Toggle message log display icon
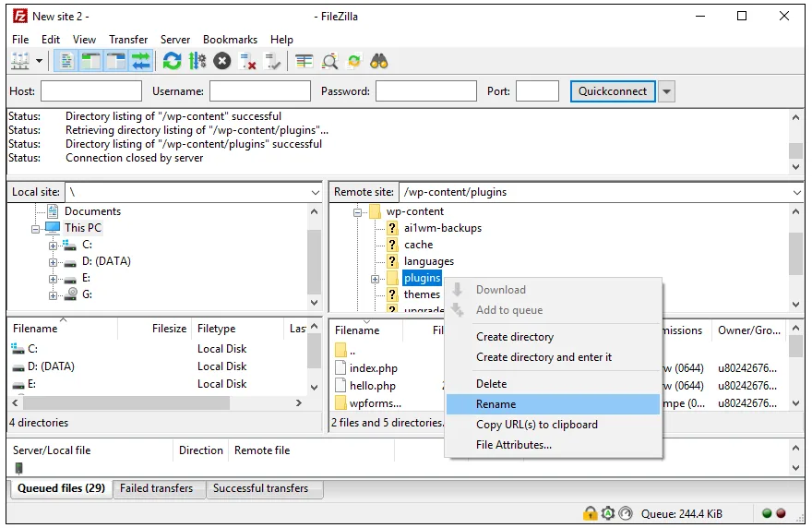Viewport: 812px width, 528px height. pyautogui.click(x=66, y=61)
